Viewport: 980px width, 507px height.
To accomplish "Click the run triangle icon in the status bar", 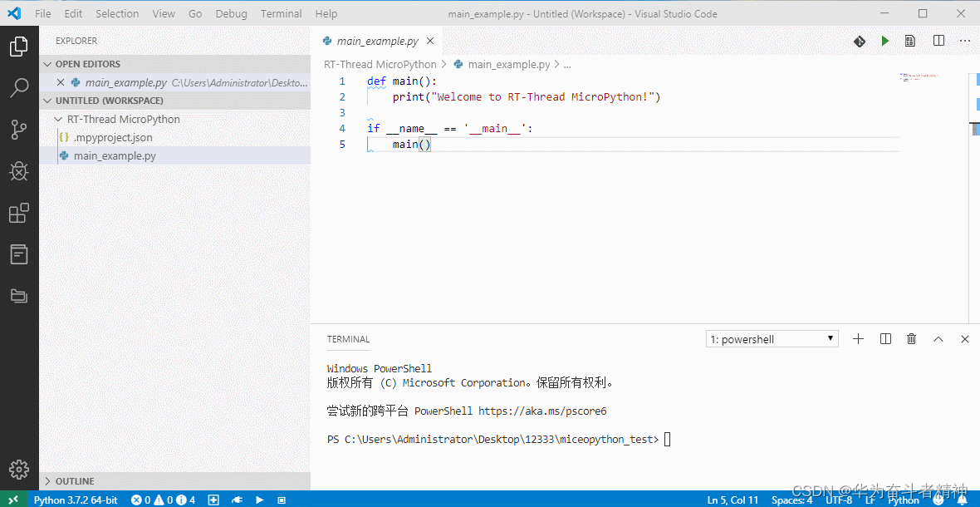I will pos(259,500).
